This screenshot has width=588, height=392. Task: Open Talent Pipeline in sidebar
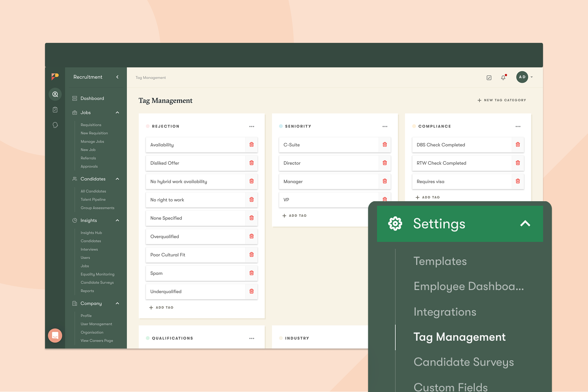tap(93, 199)
